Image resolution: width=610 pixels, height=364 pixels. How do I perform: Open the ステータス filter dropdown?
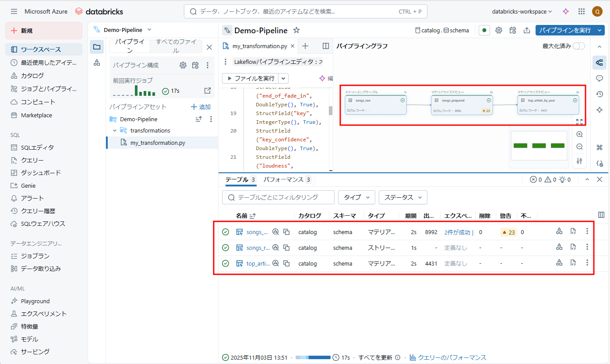point(403,197)
